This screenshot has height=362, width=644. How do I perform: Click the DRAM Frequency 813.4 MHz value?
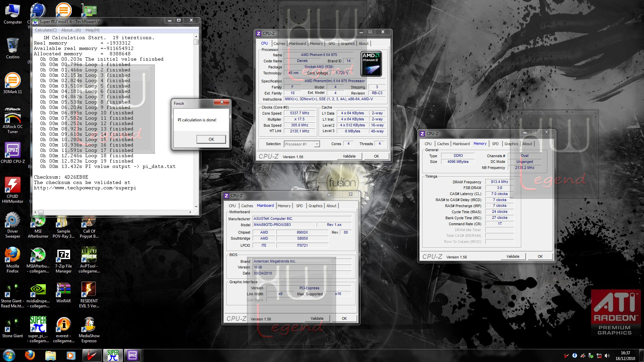tap(499, 182)
